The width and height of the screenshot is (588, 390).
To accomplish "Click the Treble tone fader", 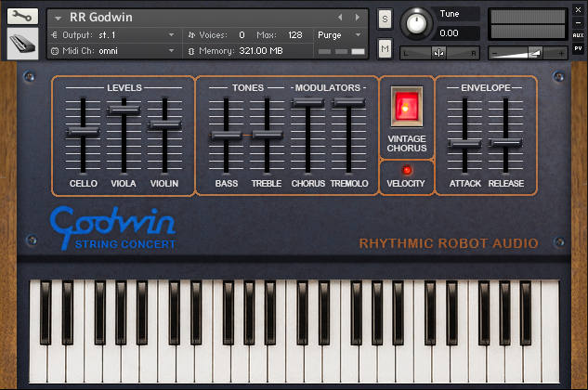I will click(267, 135).
